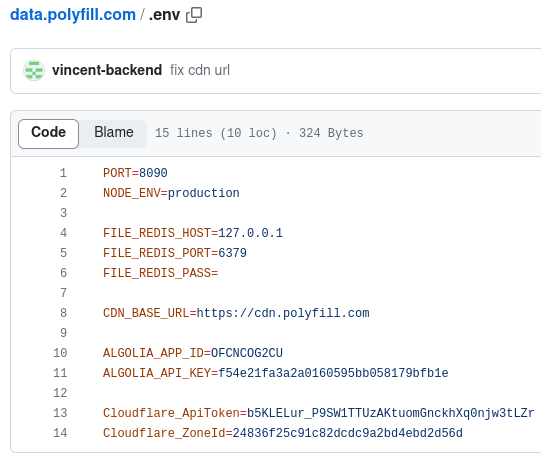Click the CDN_BASE_URL value https://cdn.polyfill.com
Image resolution: width=541 pixels, height=463 pixels.
283,313
